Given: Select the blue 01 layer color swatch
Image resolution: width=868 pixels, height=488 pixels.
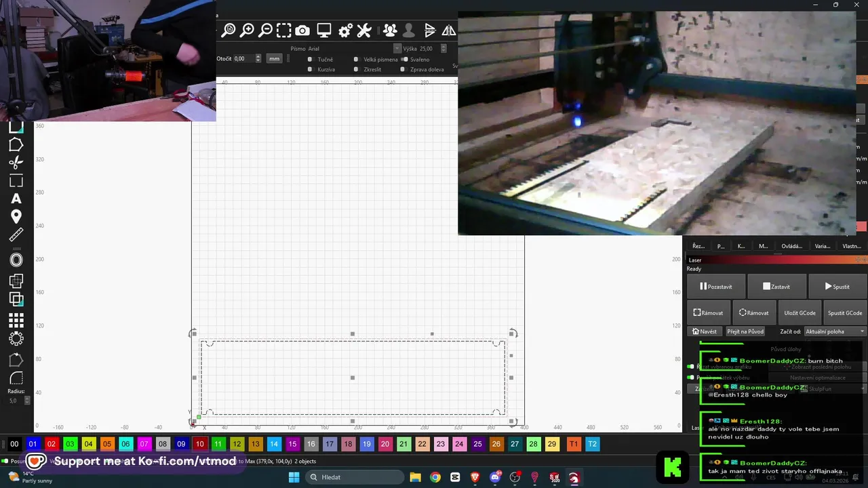Looking at the screenshot, I should pyautogui.click(x=33, y=444).
